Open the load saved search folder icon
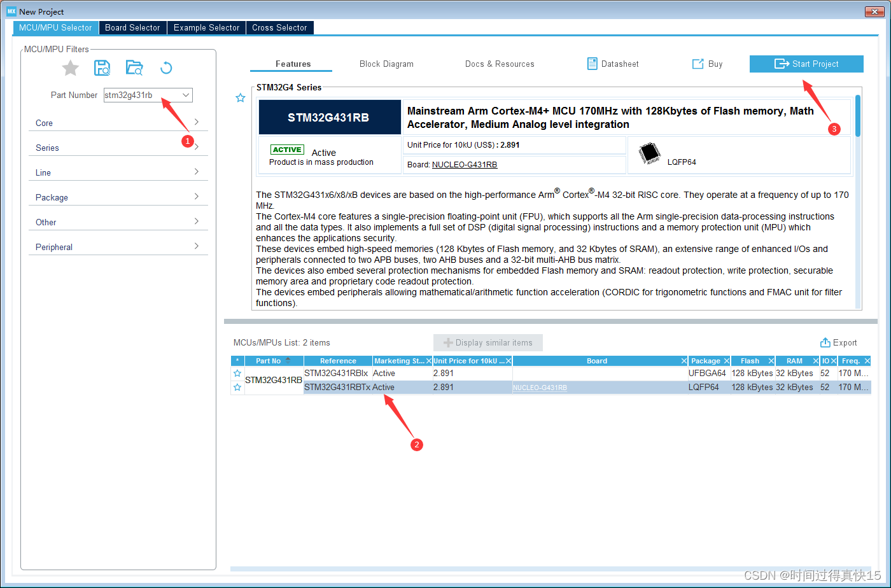 click(134, 68)
